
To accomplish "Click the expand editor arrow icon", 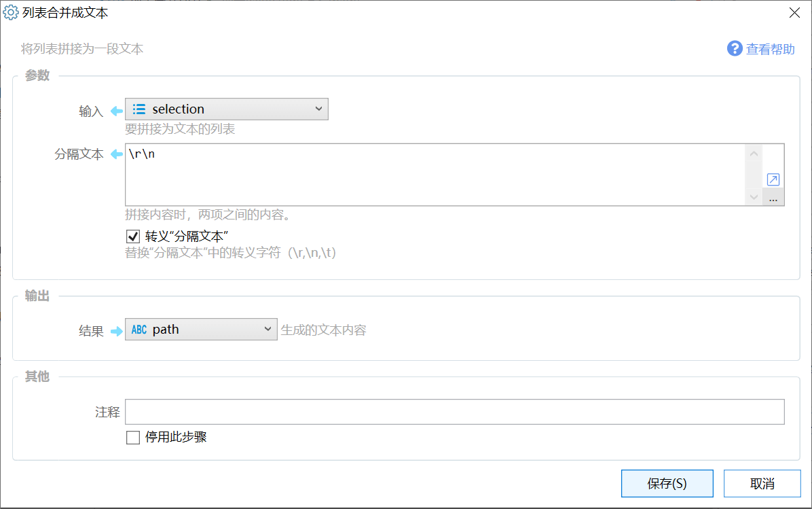I will coord(773,179).
